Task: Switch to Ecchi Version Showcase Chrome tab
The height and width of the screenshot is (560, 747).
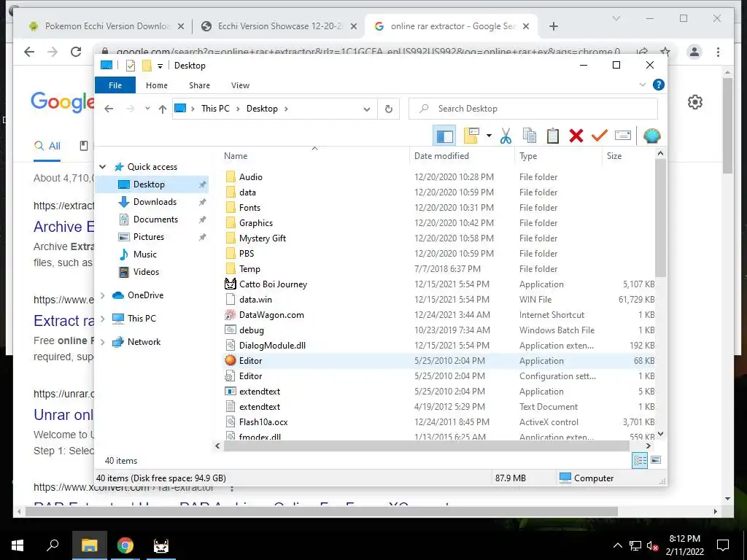Action: click(279, 26)
